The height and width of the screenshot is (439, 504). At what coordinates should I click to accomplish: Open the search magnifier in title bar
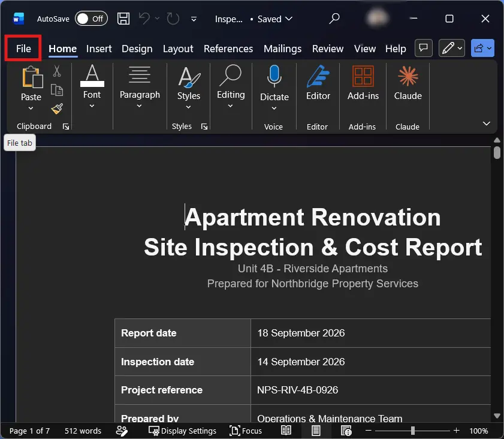334,19
